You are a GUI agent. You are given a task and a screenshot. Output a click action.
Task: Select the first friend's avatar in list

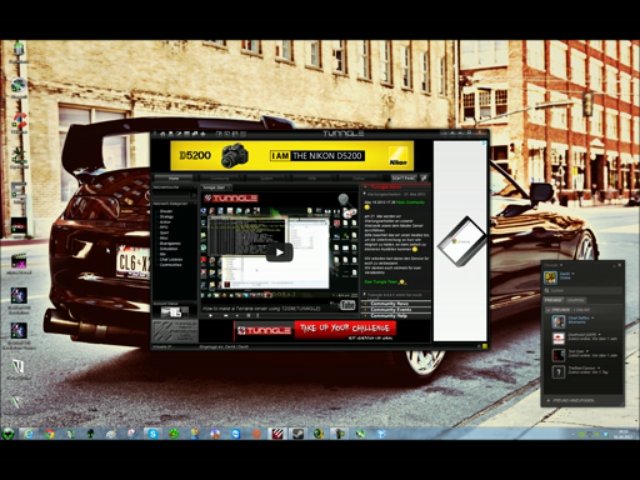point(558,321)
